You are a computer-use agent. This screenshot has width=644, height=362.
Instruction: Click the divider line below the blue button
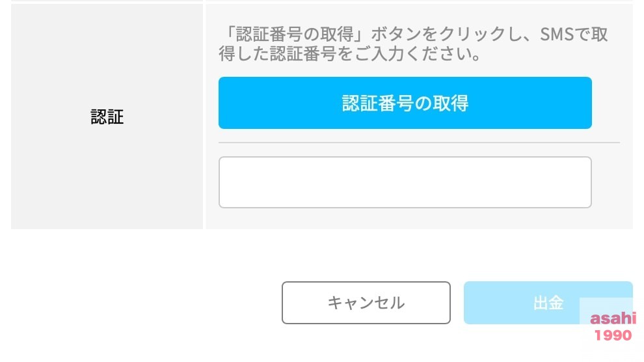pyautogui.click(x=419, y=143)
